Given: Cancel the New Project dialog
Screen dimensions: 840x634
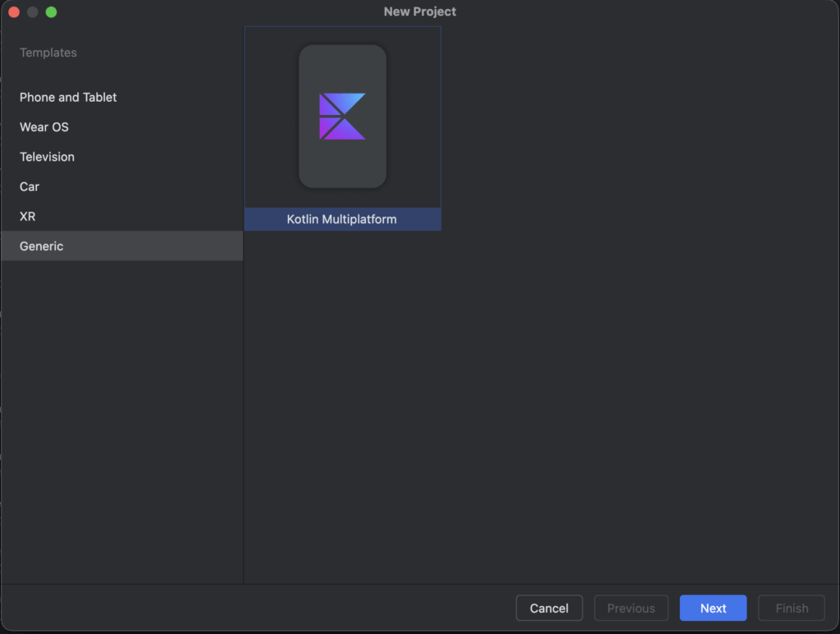Looking at the screenshot, I should (549, 608).
